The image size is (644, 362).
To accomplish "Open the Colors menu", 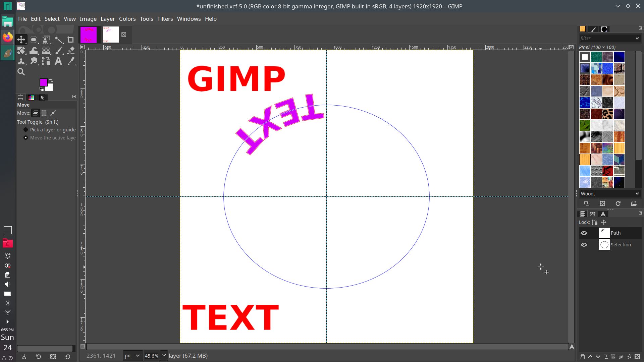I will pyautogui.click(x=127, y=19).
